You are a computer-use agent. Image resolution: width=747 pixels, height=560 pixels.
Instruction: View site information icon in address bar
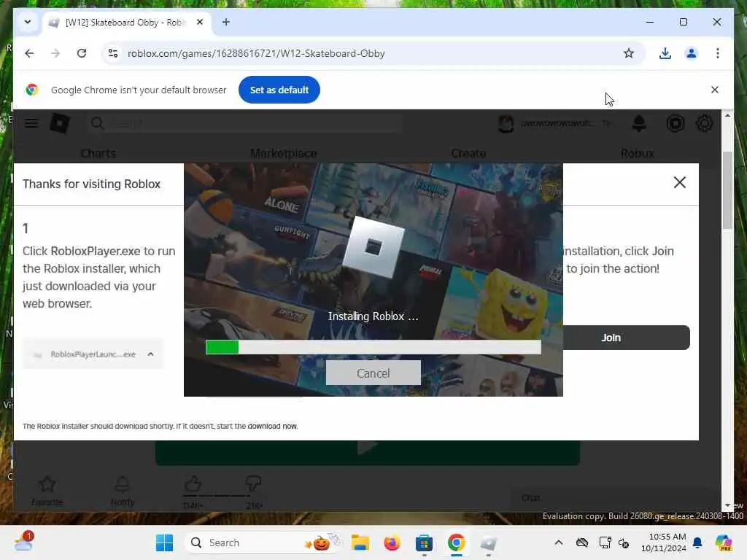tap(113, 53)
